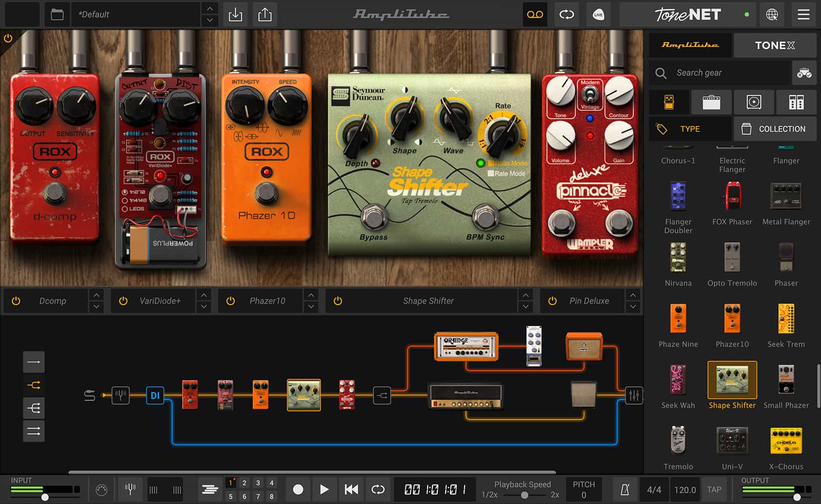Click the globe icon next to ToneNET
The height and width of the screenshot is (504, 821).
(x=771, y=15)
